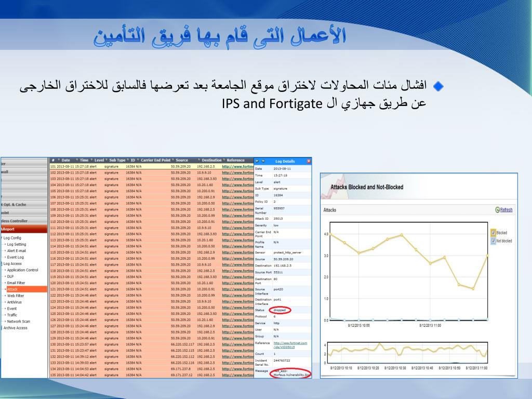Open the filter icon on Reference column
Viewport: 532px width, 399px height.
[224, 160]
